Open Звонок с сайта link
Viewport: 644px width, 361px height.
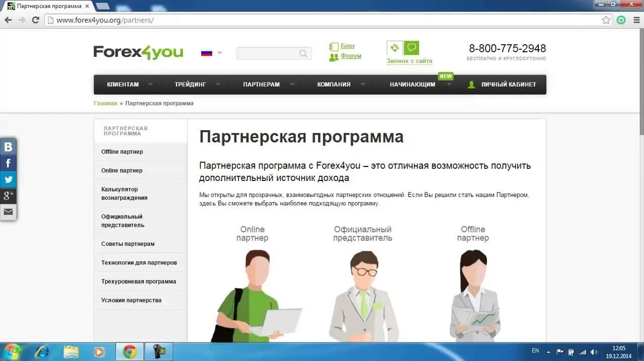pyautogui.click(x=409, y=61)
